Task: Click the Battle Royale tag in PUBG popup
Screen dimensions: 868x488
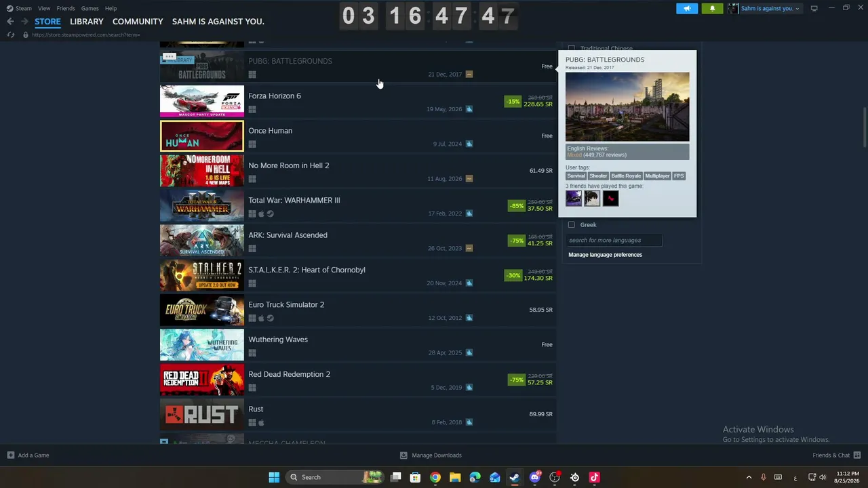Action: tap(626, 176)
